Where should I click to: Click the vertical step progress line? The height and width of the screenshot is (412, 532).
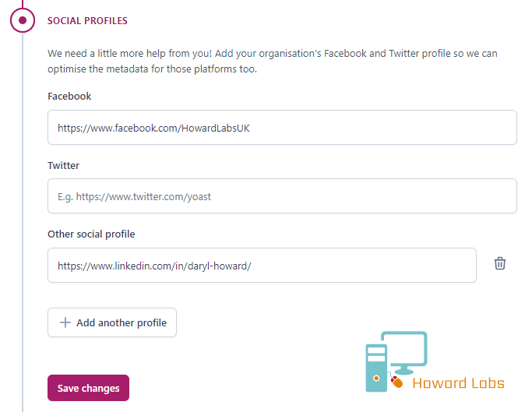click(x=23, y=220)
